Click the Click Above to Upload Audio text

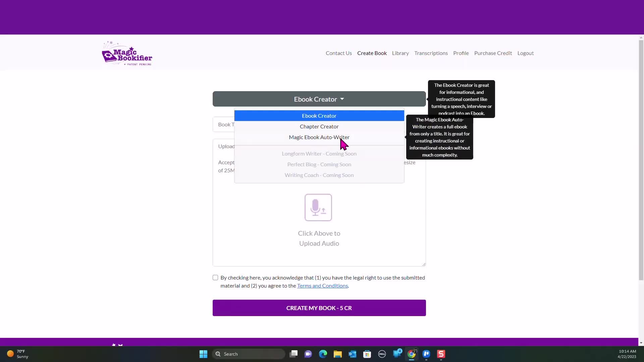319,238
